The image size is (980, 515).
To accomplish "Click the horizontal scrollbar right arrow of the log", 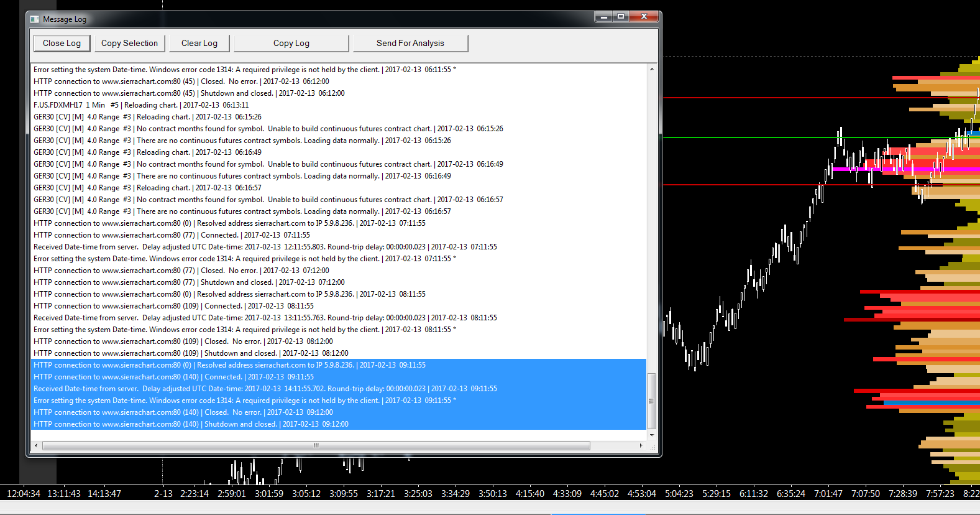I will tap(641, 445).
